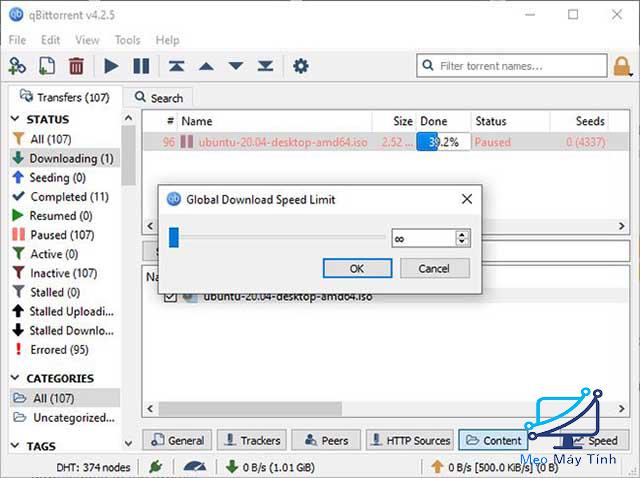
Task: Click the red Delete torrent icon
Action: click(76, 66)
